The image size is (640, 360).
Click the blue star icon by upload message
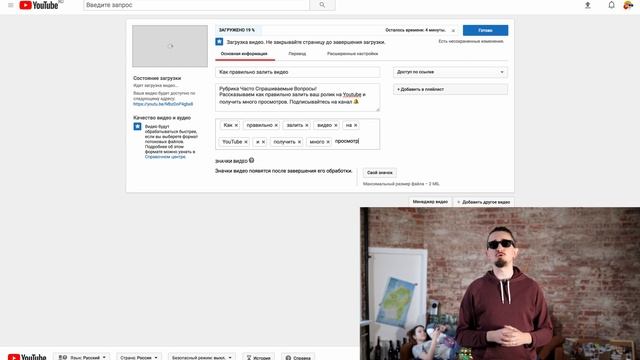coord(219,42)
